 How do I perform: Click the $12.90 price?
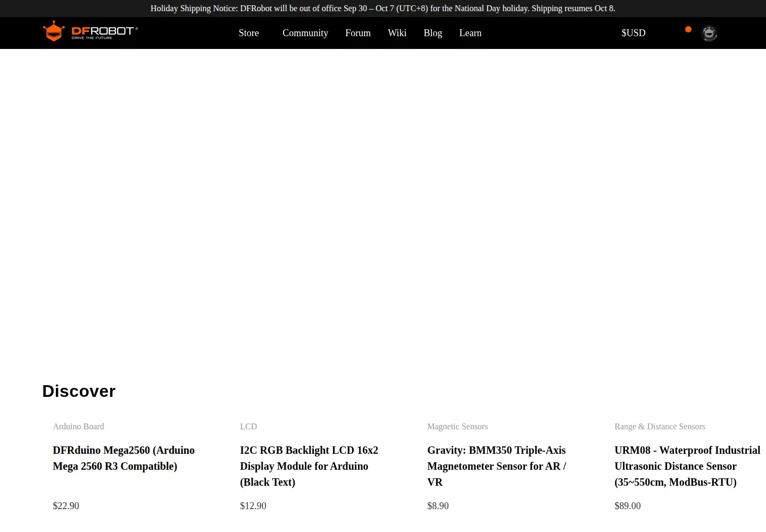point(253,506)
